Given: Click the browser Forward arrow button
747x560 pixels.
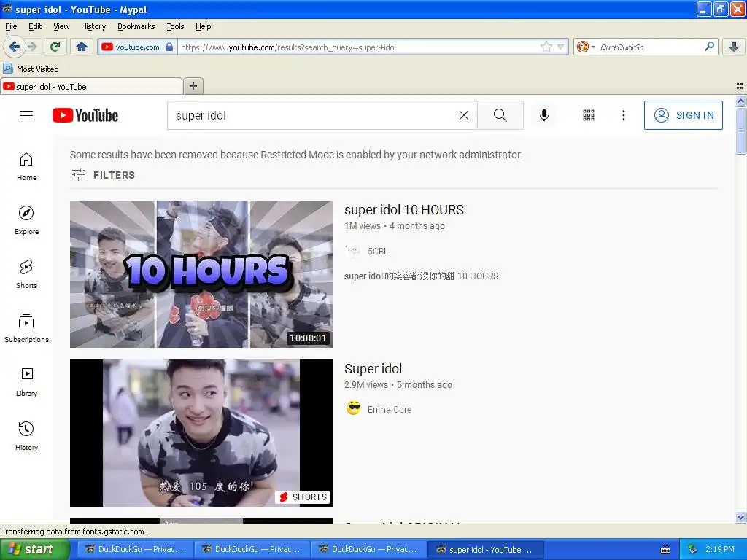Looking at the screenshot, I should [x=33, y=47].
